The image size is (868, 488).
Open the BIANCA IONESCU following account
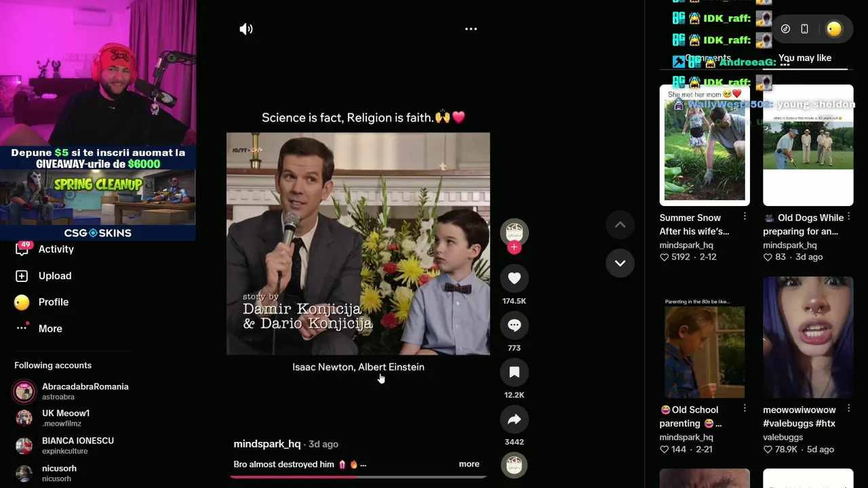pyautogui.click(x=78, y=445)
